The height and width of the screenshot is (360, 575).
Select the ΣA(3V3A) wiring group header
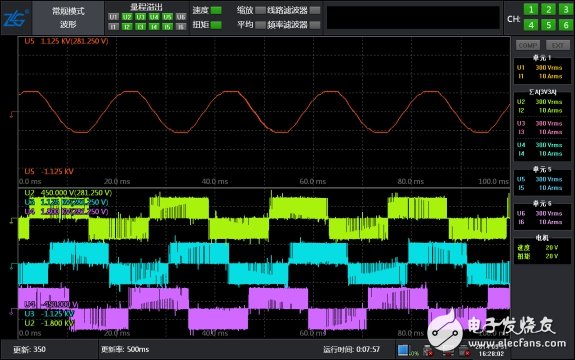[542, 92]
